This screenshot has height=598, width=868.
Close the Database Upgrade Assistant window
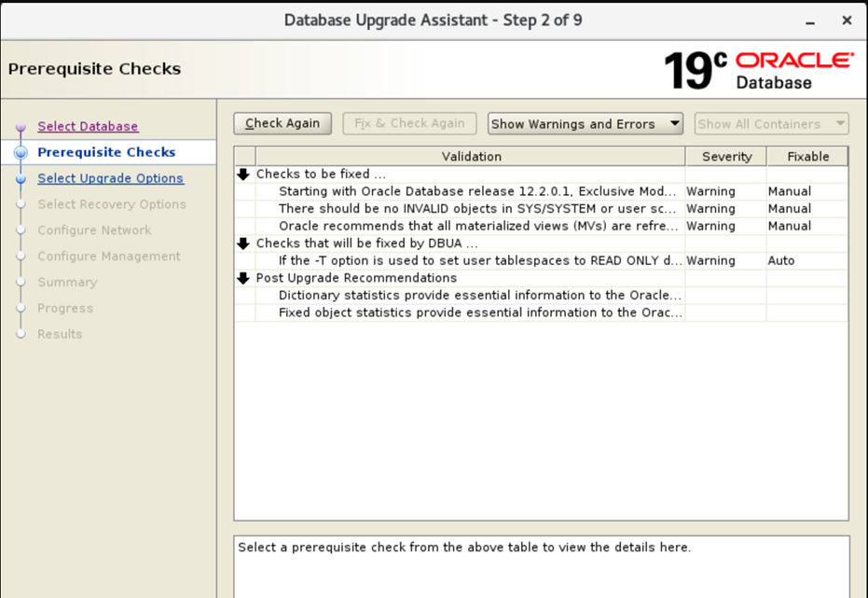(x=847, y=21)
